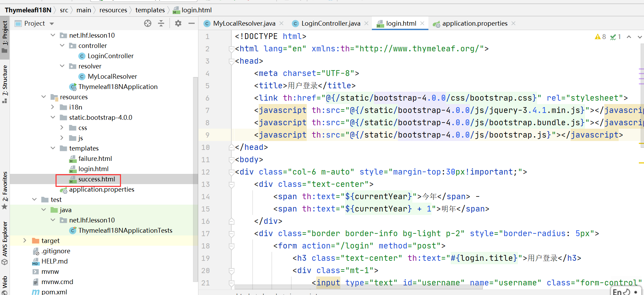Image resolution: width=644 pixels, height=295 pixels.
Task: Collapse static.bootstrap-4.0.0 folder
Action: (x=53, y=117)
